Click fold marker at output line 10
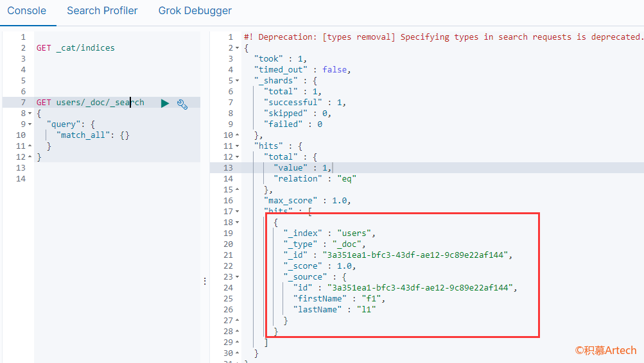The image size is (644, 363). point(238,135)
